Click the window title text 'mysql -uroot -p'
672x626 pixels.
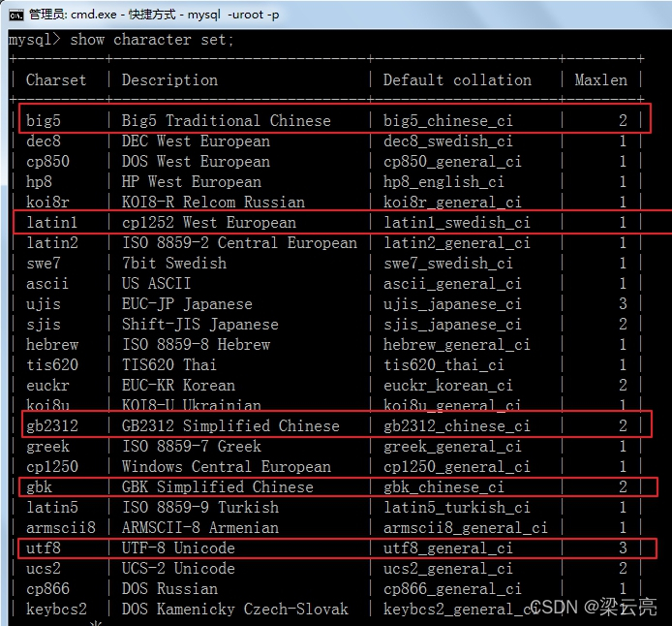[x=233, y=15]
